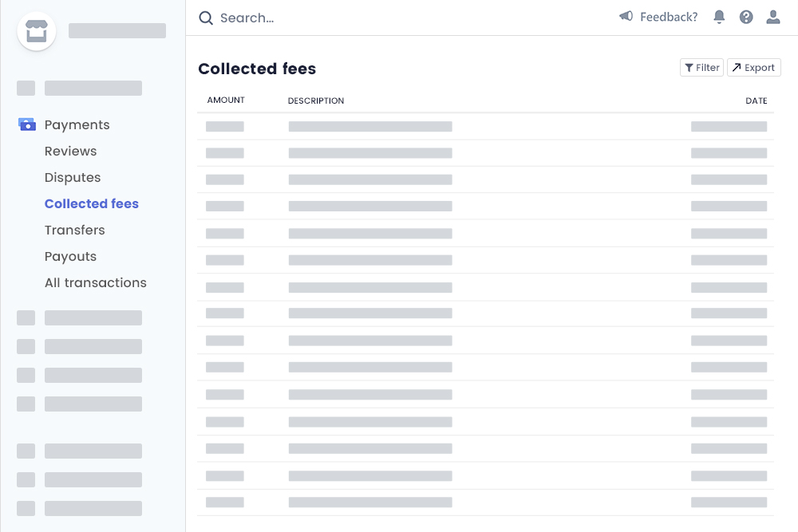The width and height of the screenshot is (798, 532).
Task: Switch to the Reviews section
Action: (x=70, y=151)
